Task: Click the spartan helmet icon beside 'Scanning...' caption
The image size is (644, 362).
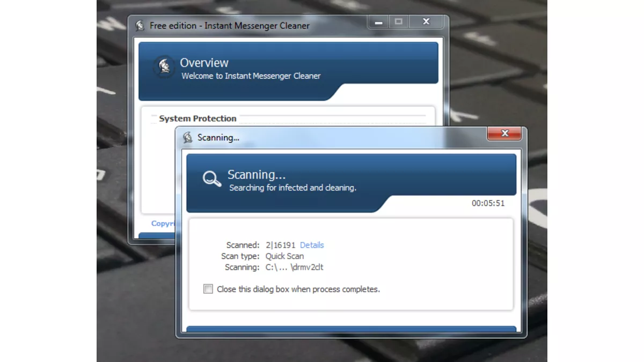Action: (x=188, y=138)
